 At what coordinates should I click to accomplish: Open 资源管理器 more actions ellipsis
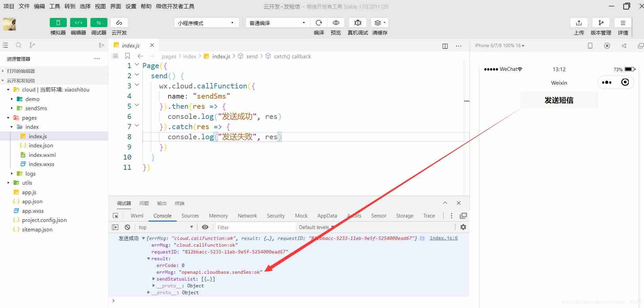coord(97,59)
